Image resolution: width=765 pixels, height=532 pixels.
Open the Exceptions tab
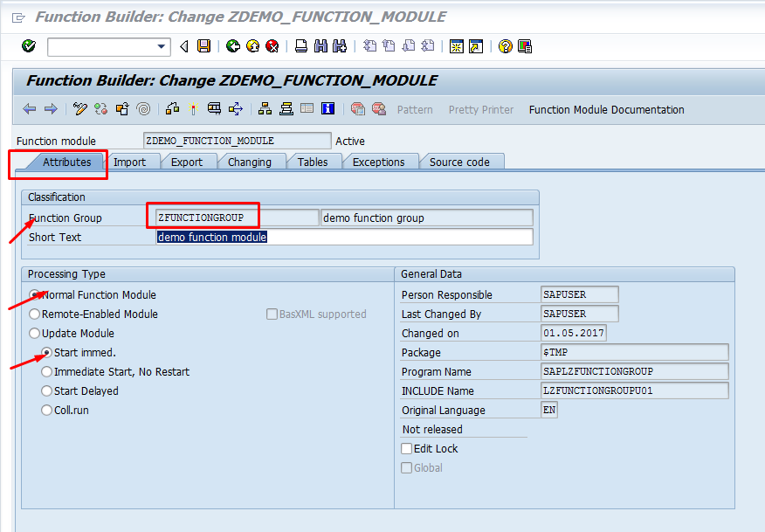[x=381, y=162]
